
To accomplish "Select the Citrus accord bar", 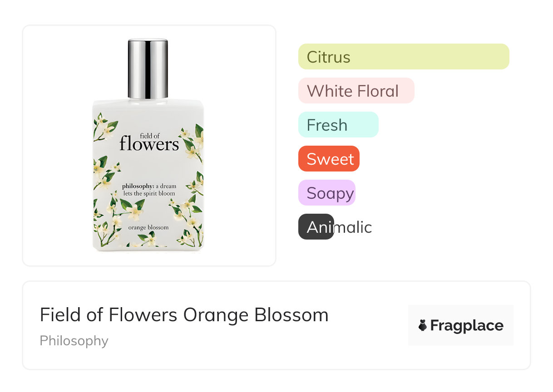I will click(403, 57).
